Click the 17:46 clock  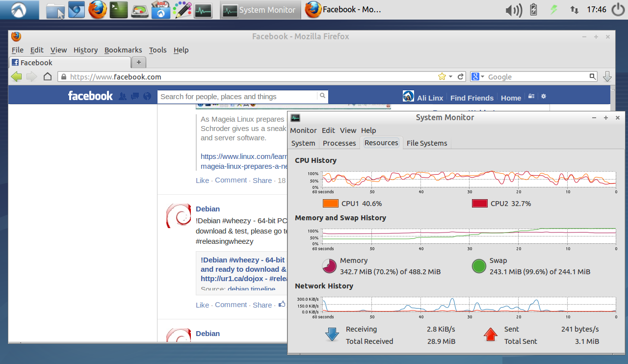[597, 10]
